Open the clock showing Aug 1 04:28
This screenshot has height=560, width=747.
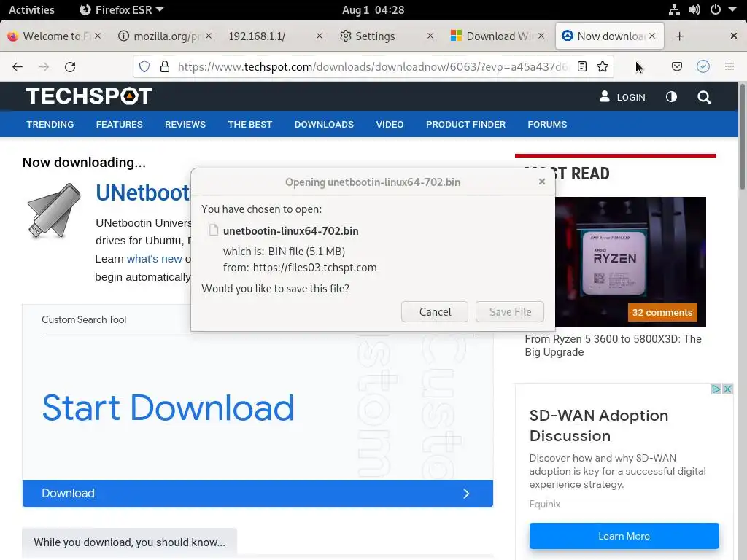373,9
